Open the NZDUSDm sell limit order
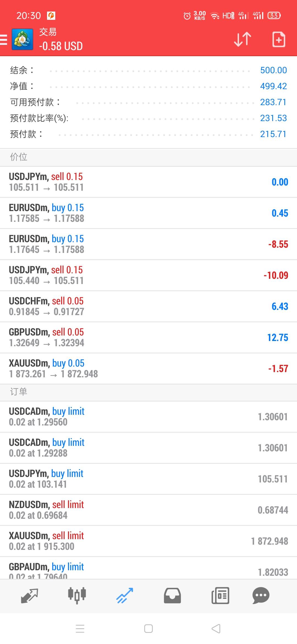This screenshot has height=644, width=297. tap(148, 510)
